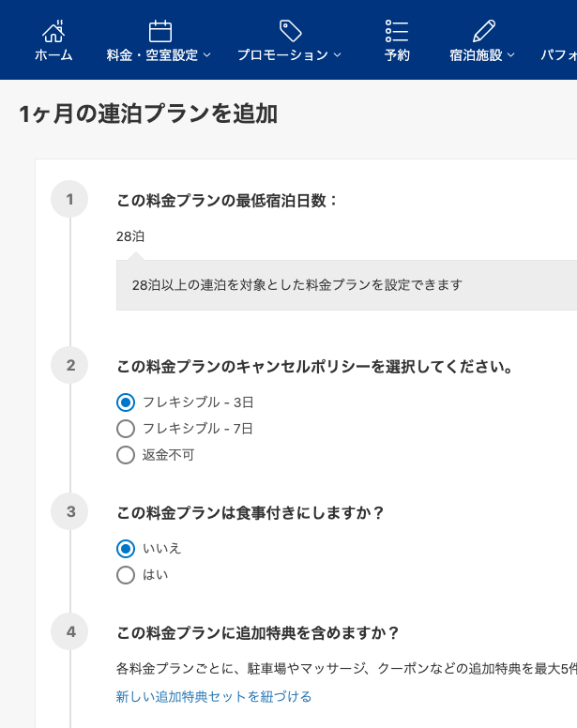
Task: Select フレキシブル - 7日 cancellation policy
Action: pyautogui.click(x=126, y=429)
